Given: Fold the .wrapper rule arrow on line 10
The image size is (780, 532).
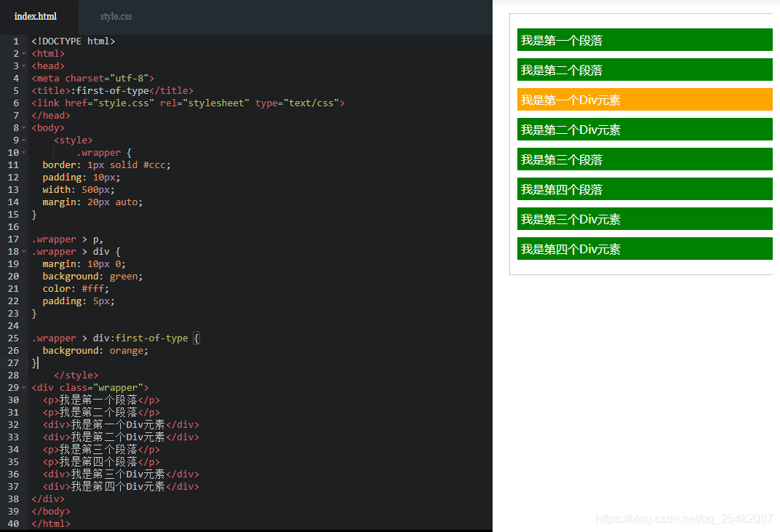Looking at the screenshot, I should coord(23,153).
